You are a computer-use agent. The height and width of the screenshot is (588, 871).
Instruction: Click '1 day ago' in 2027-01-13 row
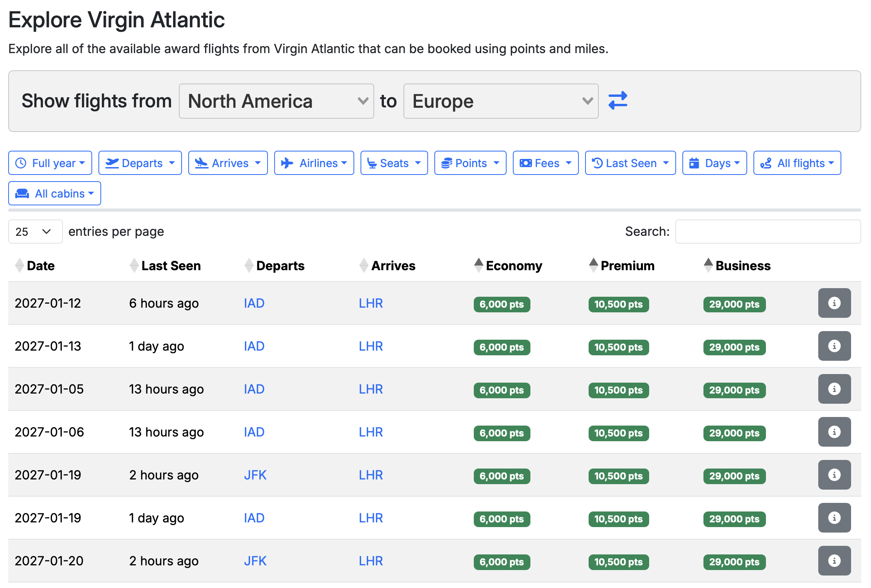click(x=157, y=346)
